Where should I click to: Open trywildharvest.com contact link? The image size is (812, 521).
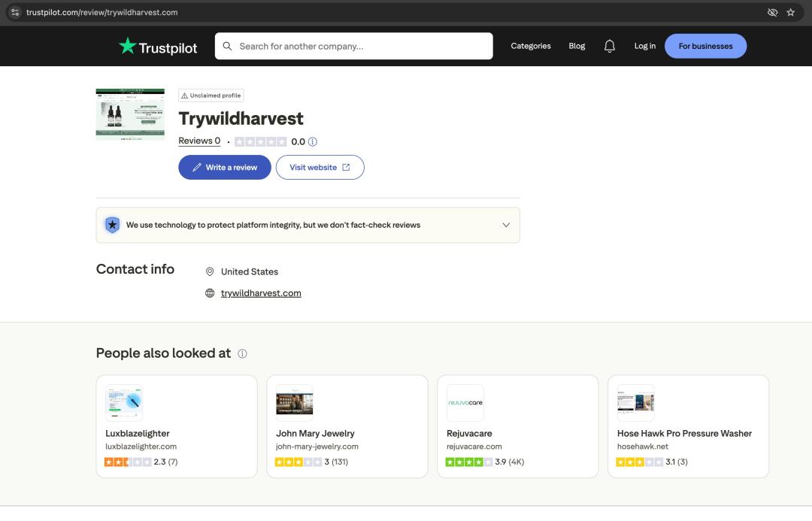(261, 294)
